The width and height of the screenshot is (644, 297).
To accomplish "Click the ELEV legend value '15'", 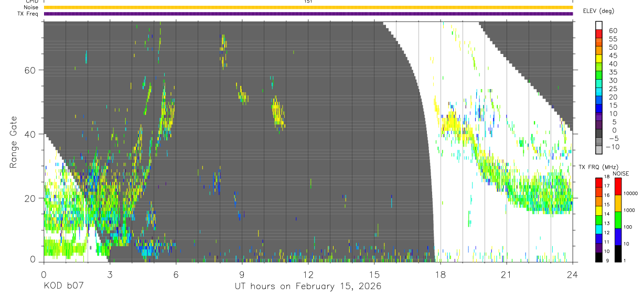I will [613, 105].
